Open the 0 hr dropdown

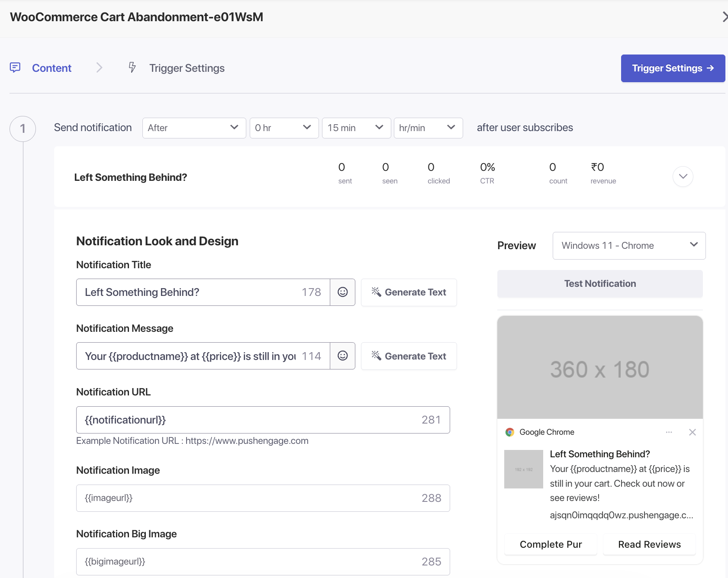point(284,128)
